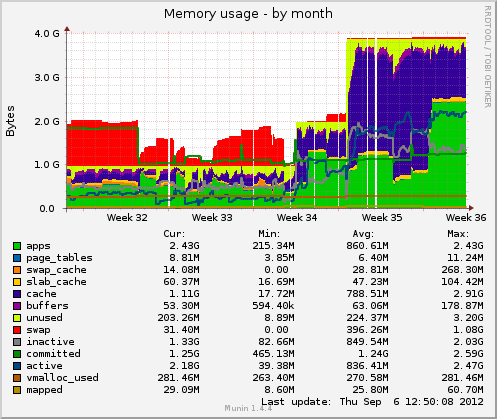This screenshot has width=497, height=419.
Task: Click apps average value 860.61M
Action: 367,246
